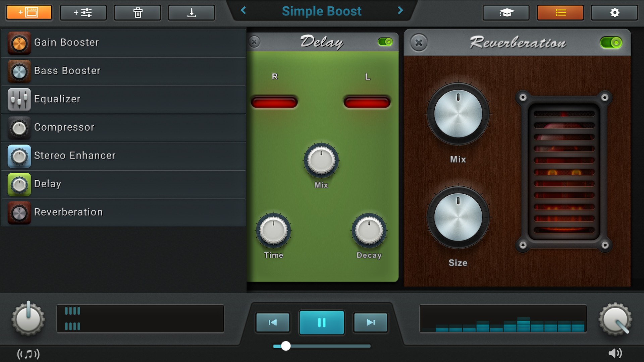644x362 pixels.
Task: Select Stereo Enhancer from the effects list
Action: click(75, 156)
